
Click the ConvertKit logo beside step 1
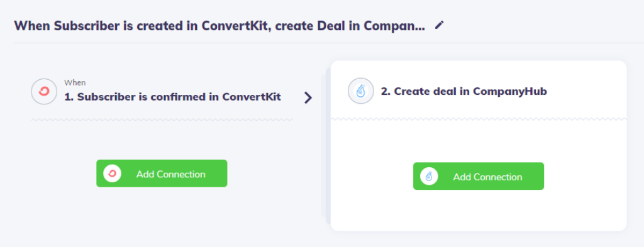click(44, 92)
